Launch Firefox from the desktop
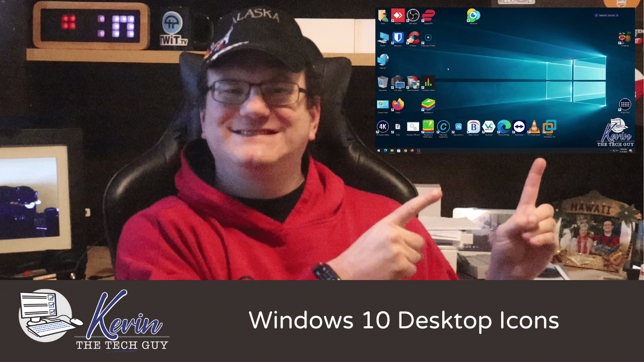This screenshot has width=644, height=362. coord(397,106)
